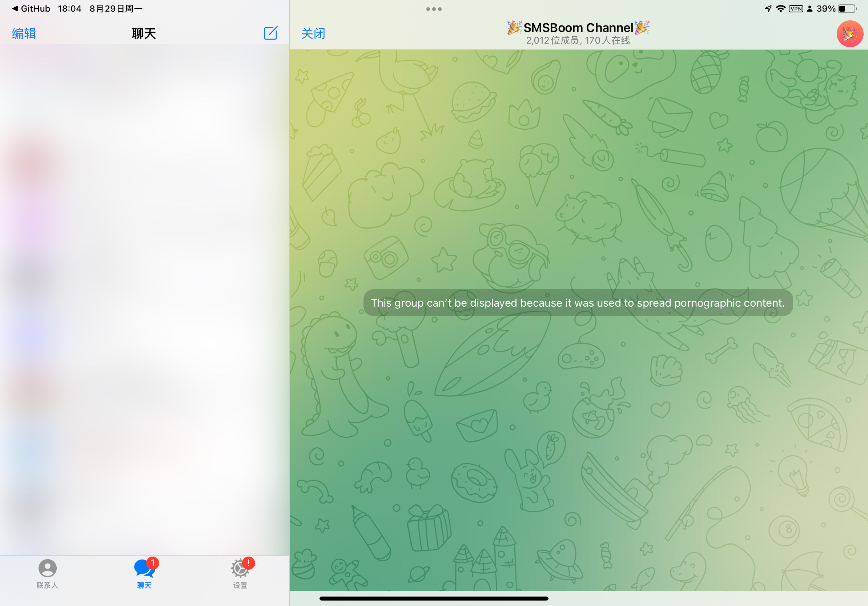Tap the home indicator bar at bottom
This screenshot has width=868, height=606.
tap(434, 598)
